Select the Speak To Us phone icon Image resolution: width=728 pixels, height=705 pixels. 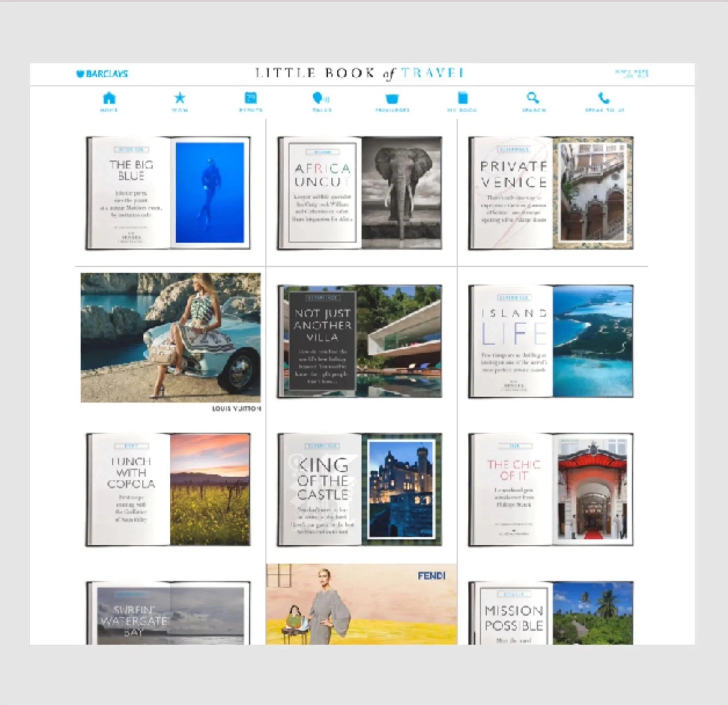point(604,98)
